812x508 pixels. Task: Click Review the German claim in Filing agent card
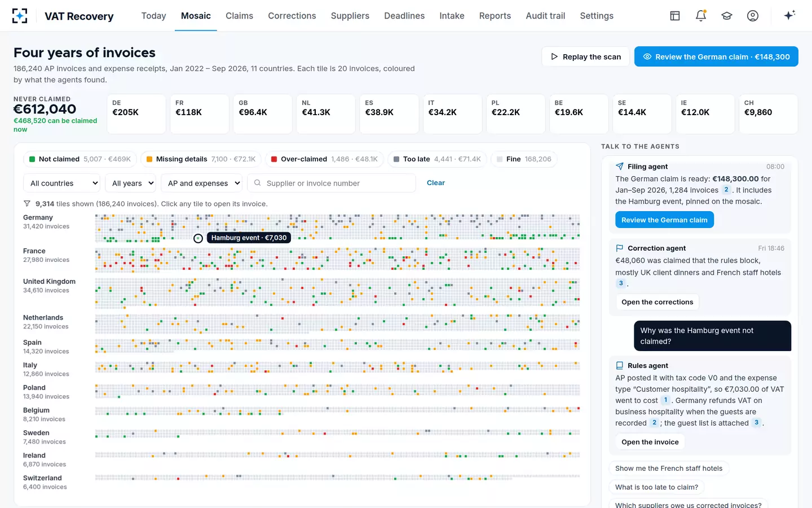click(664, 220)
